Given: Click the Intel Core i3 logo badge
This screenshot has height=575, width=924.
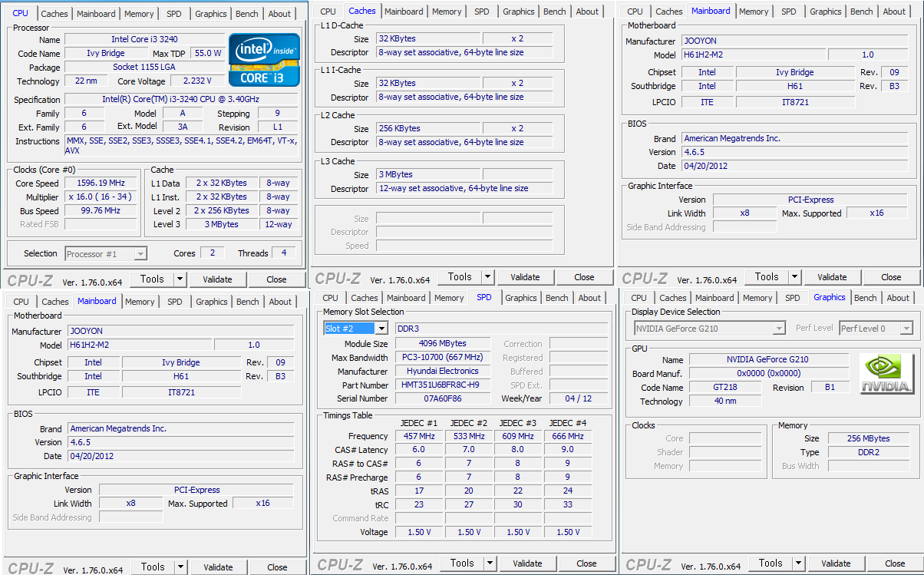Looking at the screenshot, I should pyautogui.click(x=265, y=60).
